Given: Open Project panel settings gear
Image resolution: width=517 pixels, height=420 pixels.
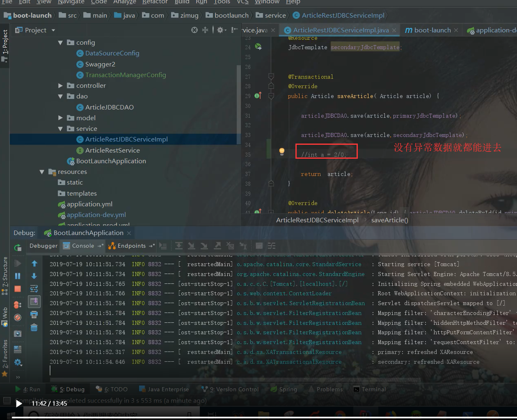Looking at the screenshot, I should (222, 30).
